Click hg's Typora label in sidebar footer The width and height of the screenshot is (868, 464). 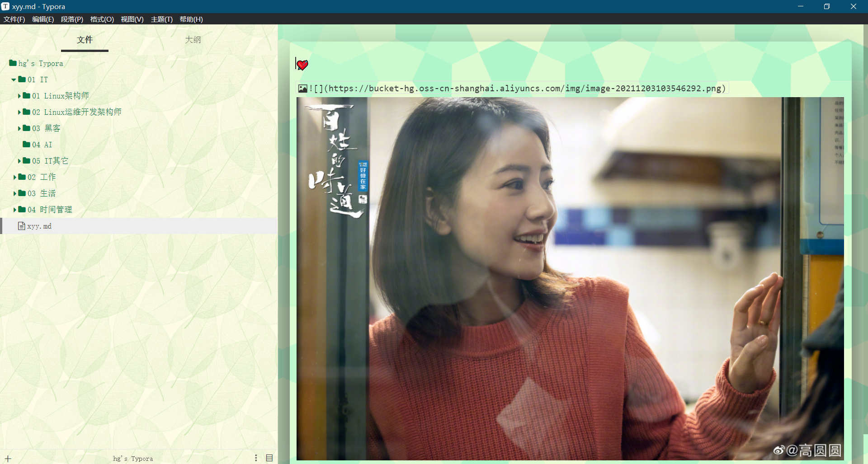coord(133,459)
